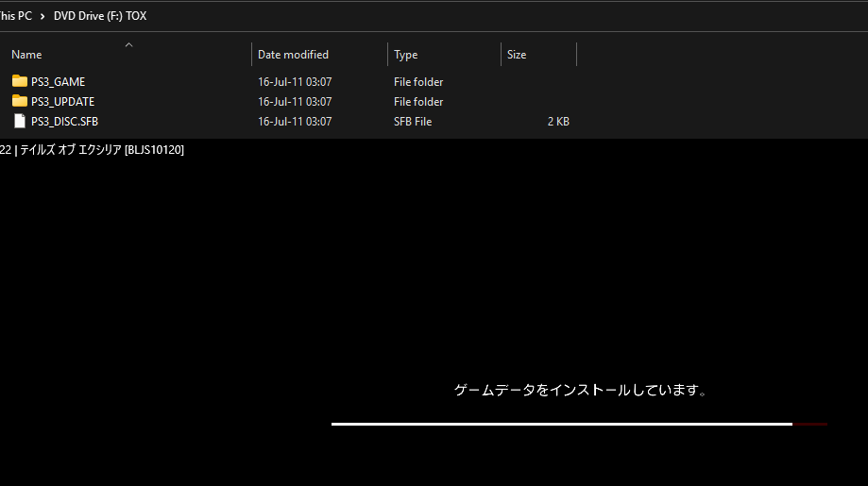Viewport: 868px width, 486px height.
Task: Click the date modified of PS3_GAME
Action: (295, 82)
